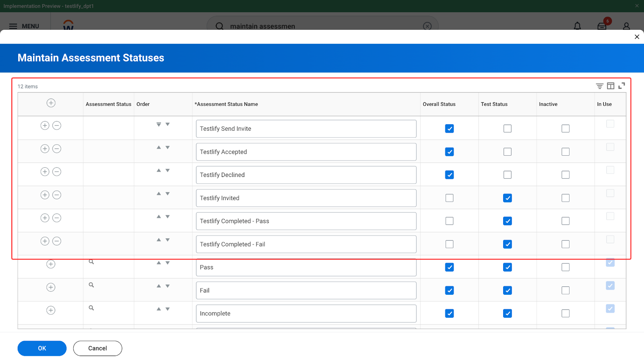Viewport: 644px width, 364px height.
Task: Move the Pass row up
Action: 159,263
